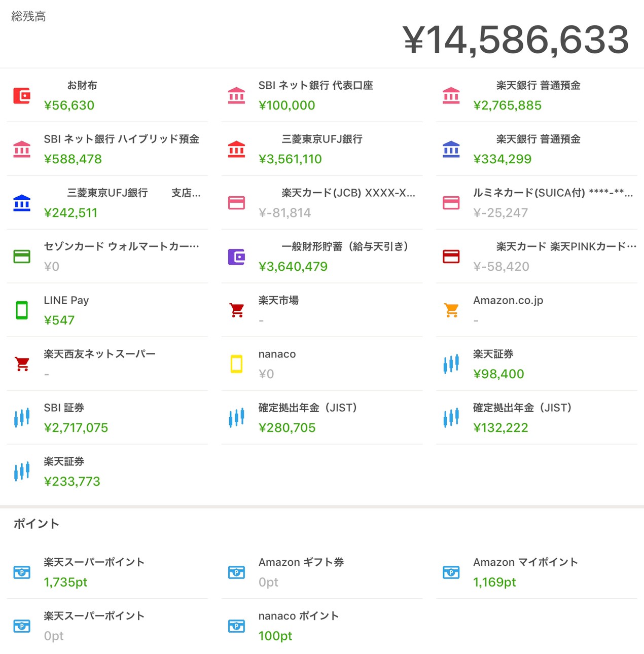Click the 100pt points value
The image size is (644, 654).
[275, 636]
